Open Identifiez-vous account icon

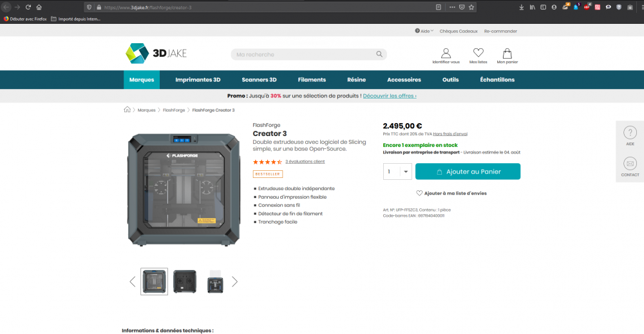click(x=446, y=56)
